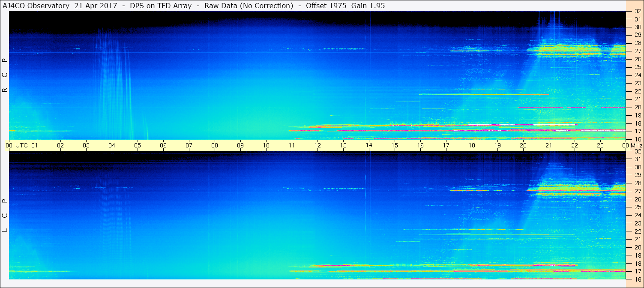644x288 pixels.
Task: Select the 08 hour mark on time axis
Action: pyautogui.click(x=215, y=145)
